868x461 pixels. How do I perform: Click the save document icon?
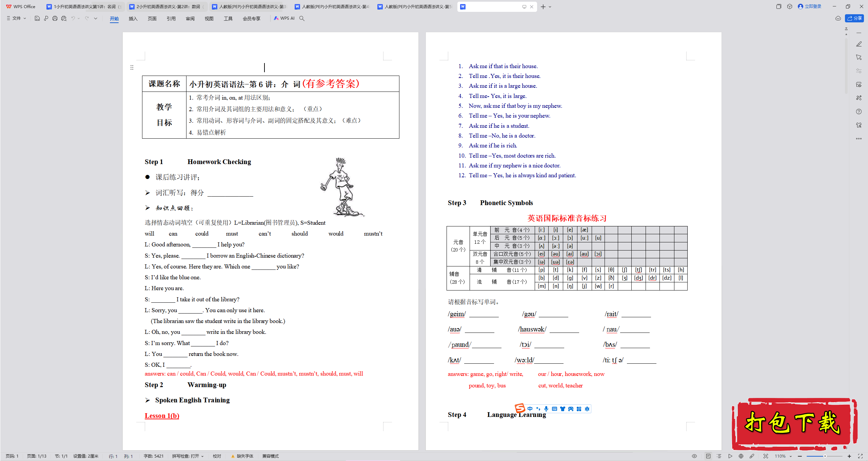(37, 18)
